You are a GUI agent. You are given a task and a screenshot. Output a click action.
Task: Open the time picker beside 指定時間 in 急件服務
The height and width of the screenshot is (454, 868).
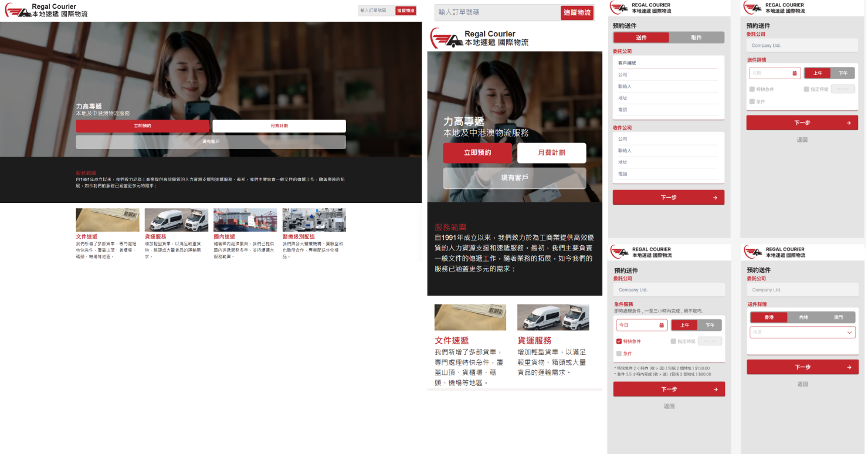click(x=710, y=341)
